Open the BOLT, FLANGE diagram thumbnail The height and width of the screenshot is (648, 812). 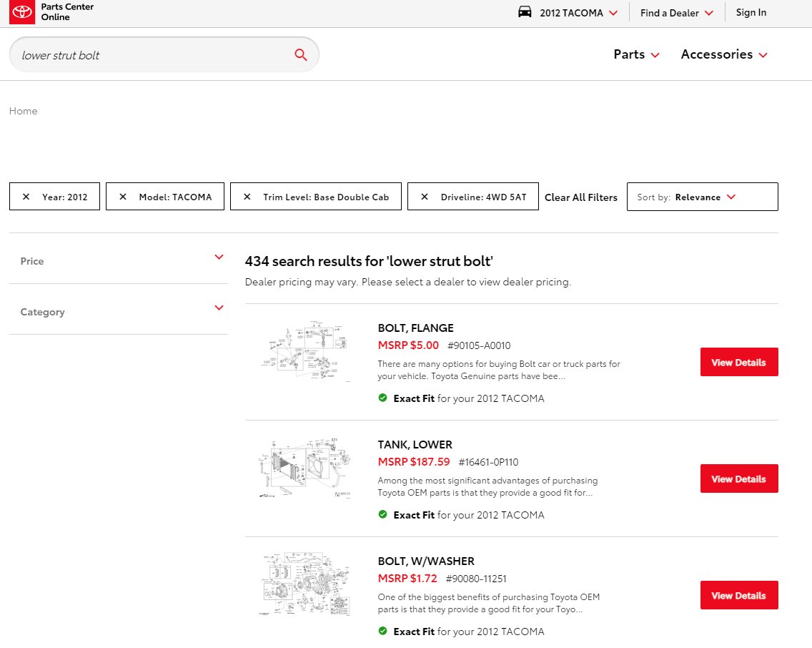click(x=305, y=351)
